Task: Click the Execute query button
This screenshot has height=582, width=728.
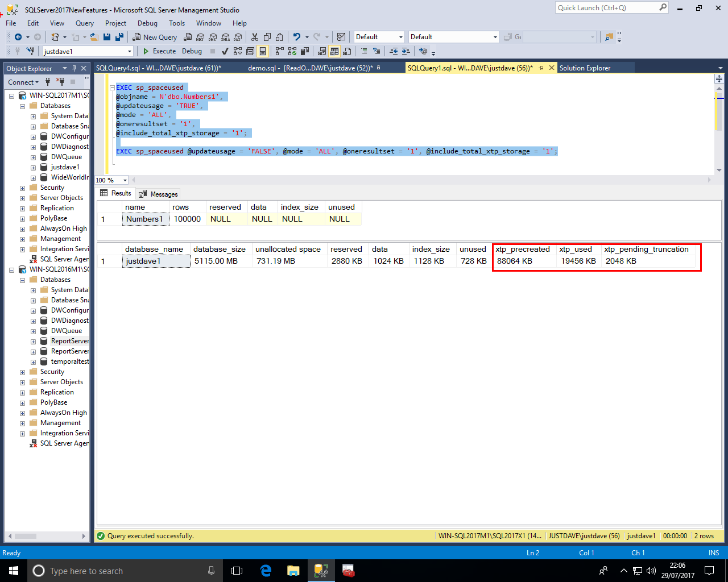Action: [x=159, y=51]
